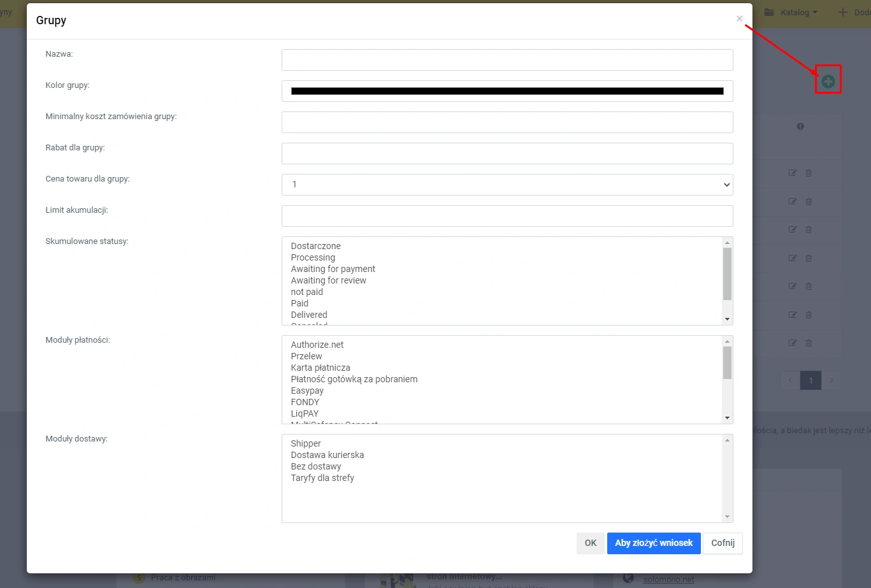
Task: Open the Cena towaru dla grupy dropdown
Action: (507, 185)
